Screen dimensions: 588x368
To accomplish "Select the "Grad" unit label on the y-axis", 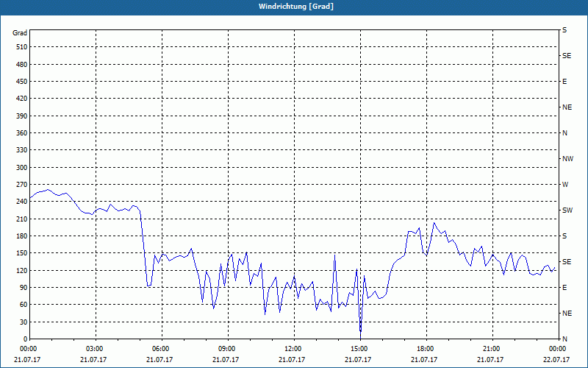I will pos(20,33).
